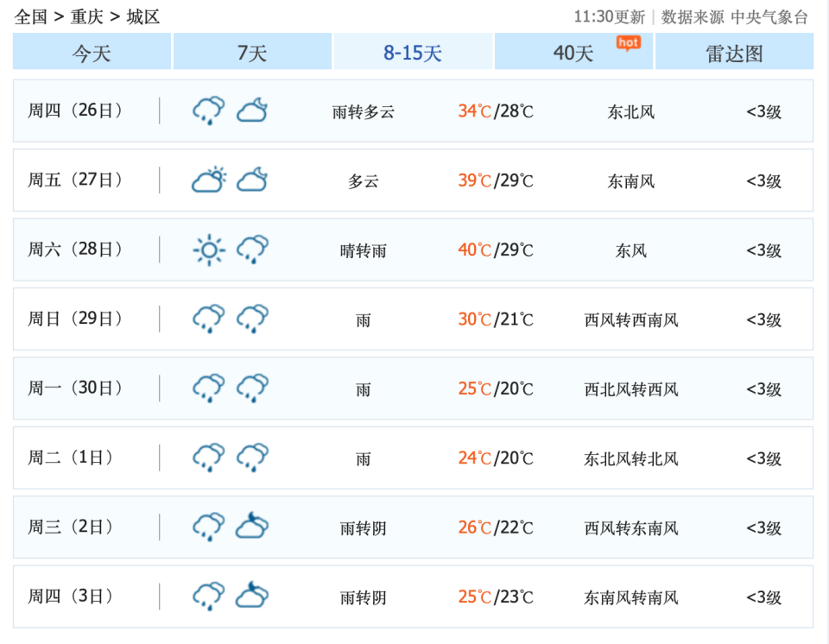
Task: Click the sunny icon for 周六 28日
Action: [x=209, y=249]
